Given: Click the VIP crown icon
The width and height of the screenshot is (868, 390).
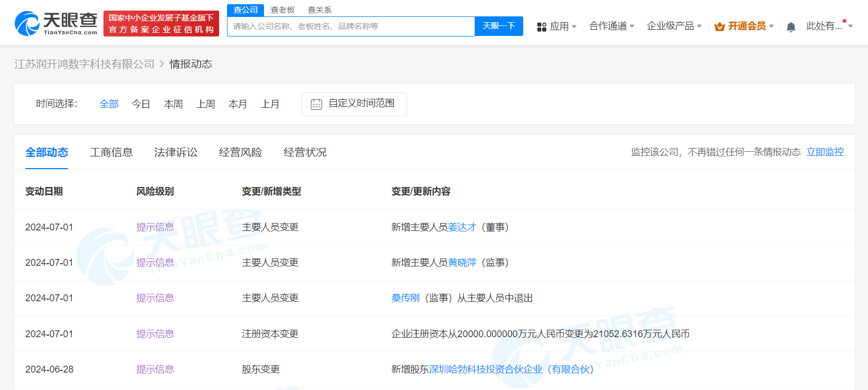Looking at the screenshot, I should (719, 26).
